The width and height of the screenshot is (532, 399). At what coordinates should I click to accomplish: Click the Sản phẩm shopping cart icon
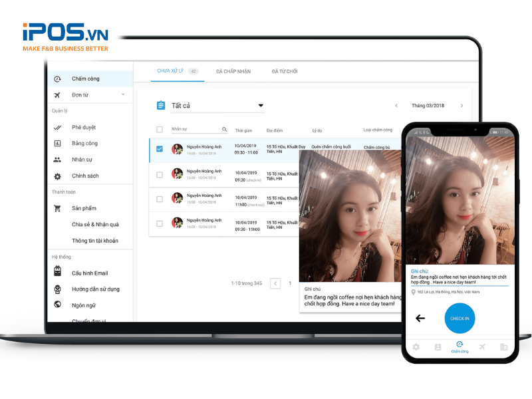click(x=58, y=208)
